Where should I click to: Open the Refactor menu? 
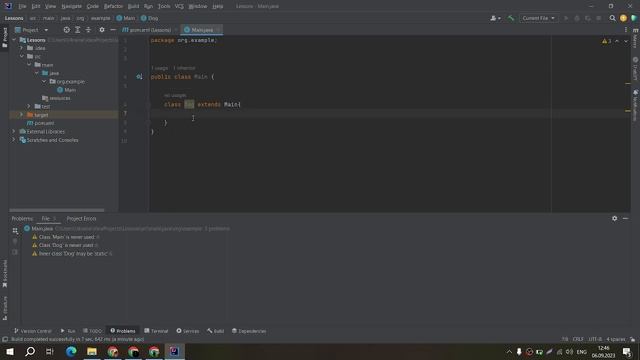coord(113,6)
